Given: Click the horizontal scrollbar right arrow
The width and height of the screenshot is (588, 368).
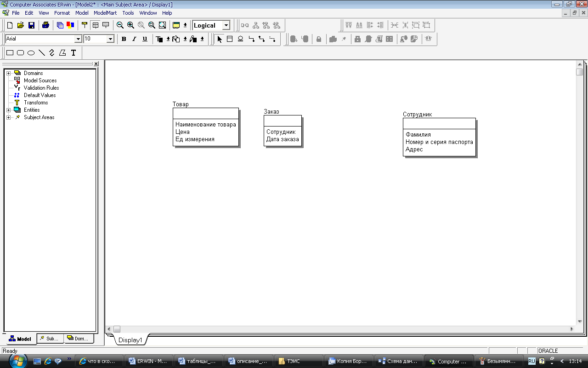Looking at the screenshot, I should 572,329.
